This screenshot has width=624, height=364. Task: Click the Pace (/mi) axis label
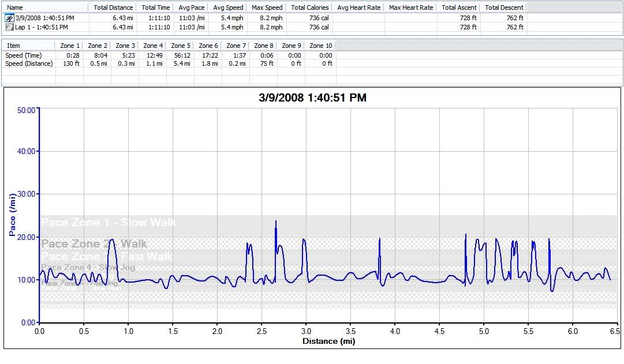pyautogui.click(x=12, y=216)
